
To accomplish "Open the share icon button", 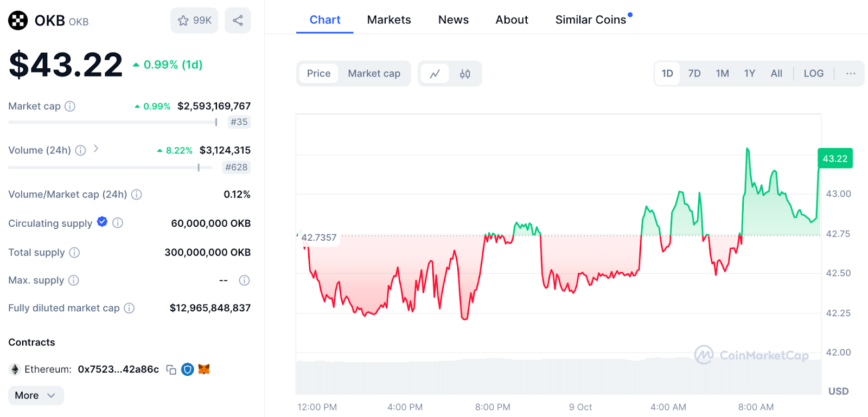I will click(x=238, y=21).
